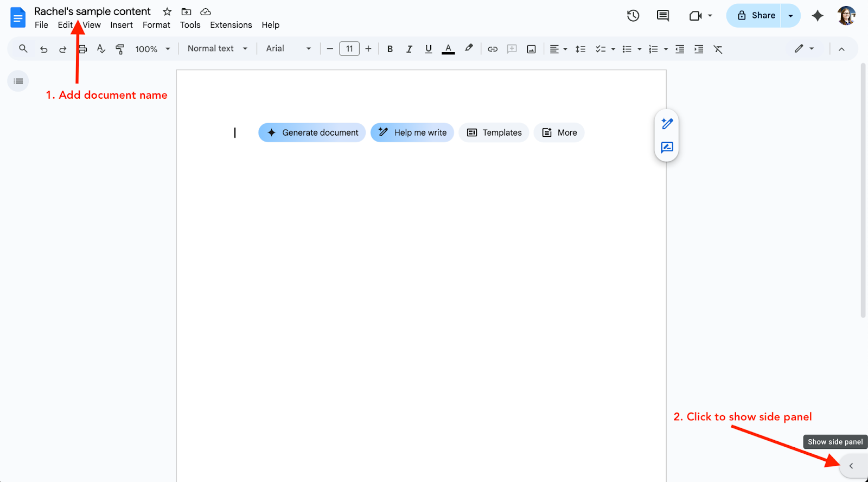Image resolution: width=868 pixels, height=482 pixels.
Task: Open the Extensions menu
Action: (x=231, y=25)
